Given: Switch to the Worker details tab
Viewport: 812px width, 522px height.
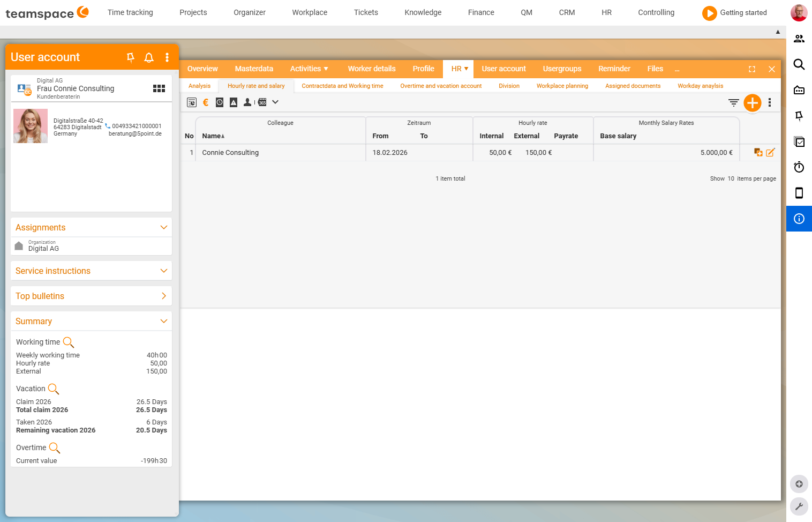Looking at the screenshot, I should pos(372,69).
